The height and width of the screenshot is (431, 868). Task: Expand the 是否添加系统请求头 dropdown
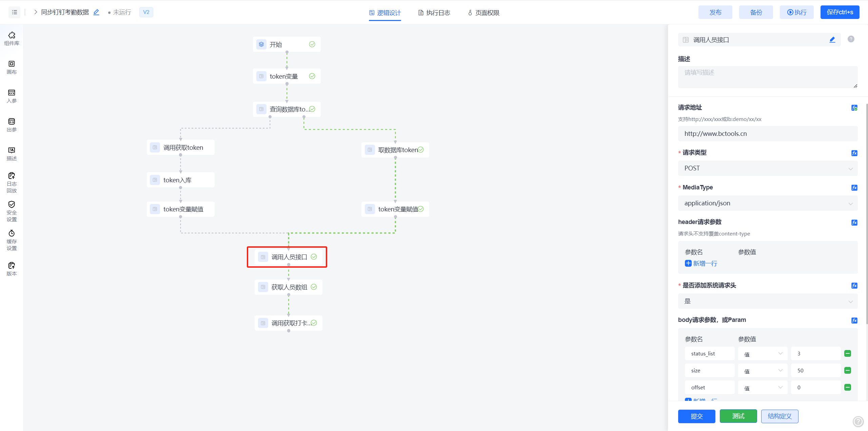[x=767, y=301]
